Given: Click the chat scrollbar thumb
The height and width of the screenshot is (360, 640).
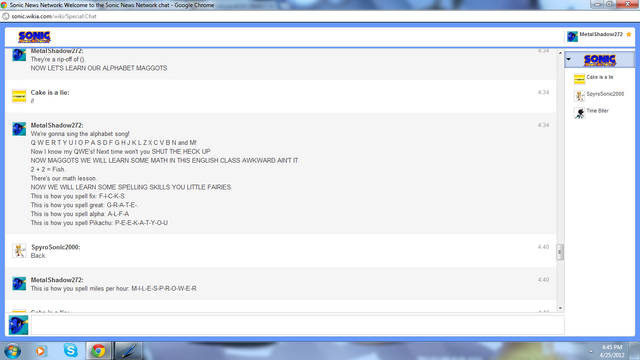Looking at the screenshot, I should (560, 252).
